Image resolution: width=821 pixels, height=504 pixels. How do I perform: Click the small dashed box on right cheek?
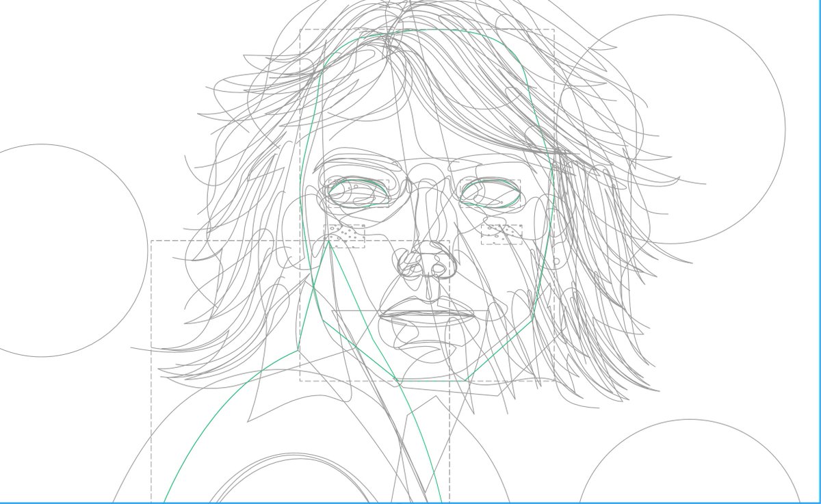[x=501, y=234]
